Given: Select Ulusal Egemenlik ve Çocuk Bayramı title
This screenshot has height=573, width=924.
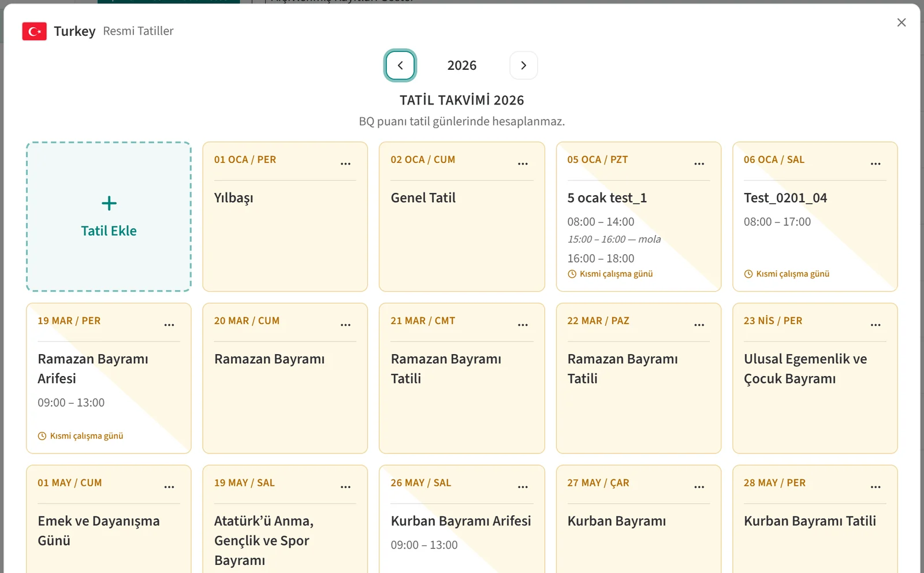Looking at the screenshot, I should (x=805, y=369).
